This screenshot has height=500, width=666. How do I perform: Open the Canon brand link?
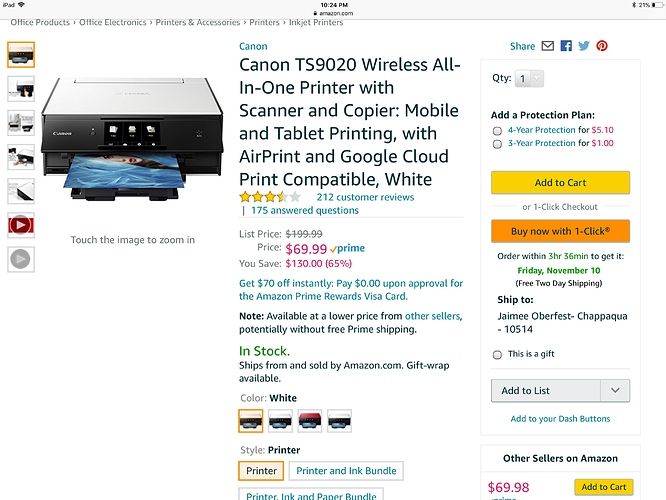click(253, 46)
